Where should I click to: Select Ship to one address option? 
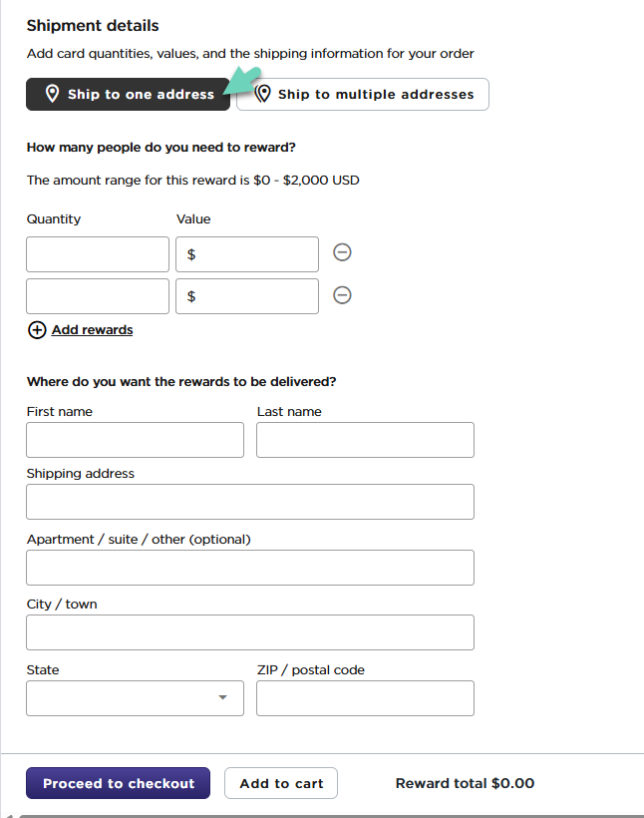128,94
